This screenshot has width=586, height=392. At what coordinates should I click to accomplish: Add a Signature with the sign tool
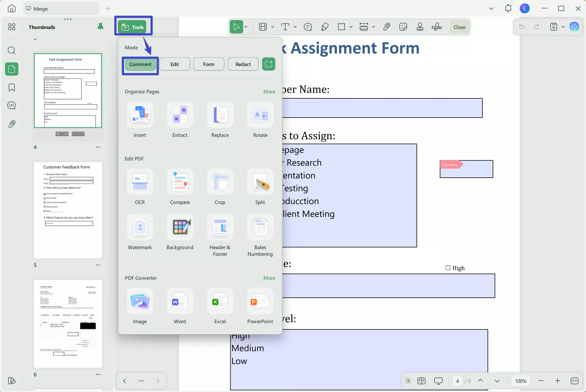pyautogui.click(x=436, y=27)
